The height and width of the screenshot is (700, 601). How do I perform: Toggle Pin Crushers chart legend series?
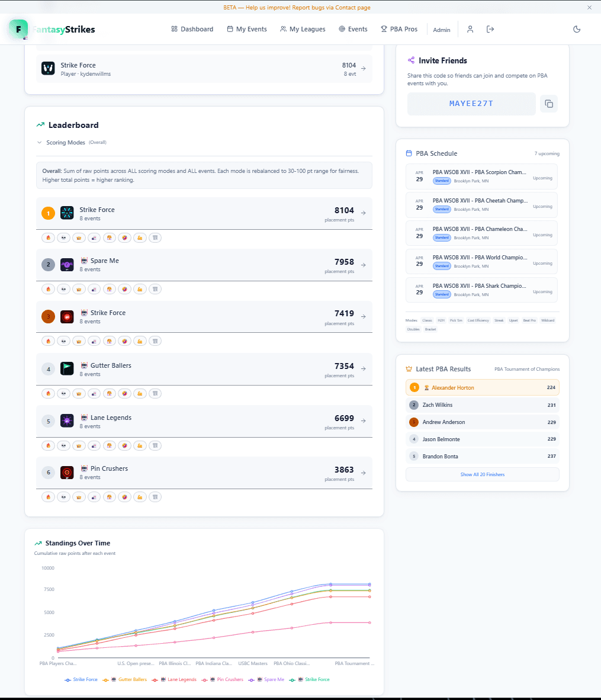tap(223, 679)
